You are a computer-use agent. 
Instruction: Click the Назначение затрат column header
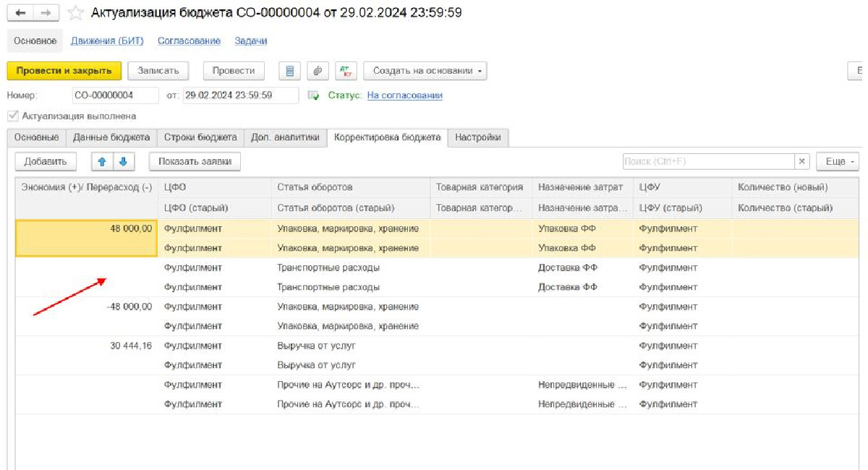point(583,187)
